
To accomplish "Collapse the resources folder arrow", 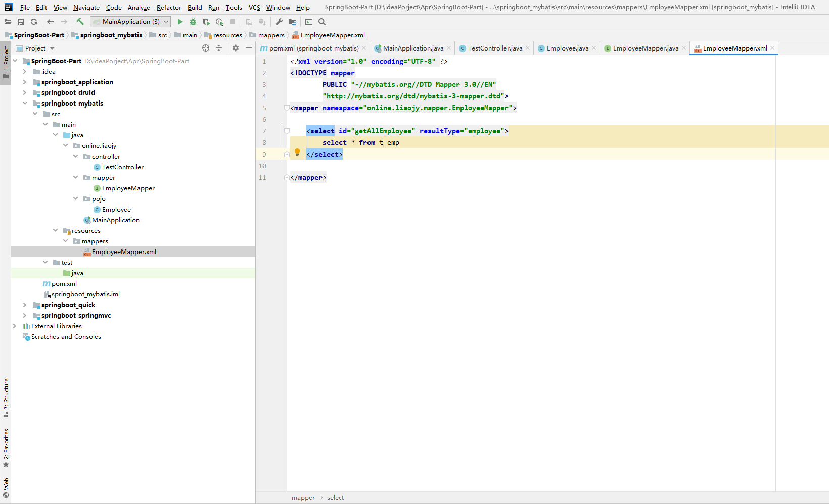I will pyautogui.click(x=55, y=231).
